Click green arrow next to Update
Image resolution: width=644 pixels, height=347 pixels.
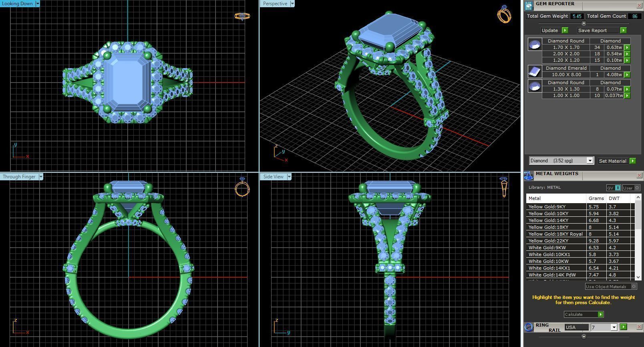[x=565, y=30]
